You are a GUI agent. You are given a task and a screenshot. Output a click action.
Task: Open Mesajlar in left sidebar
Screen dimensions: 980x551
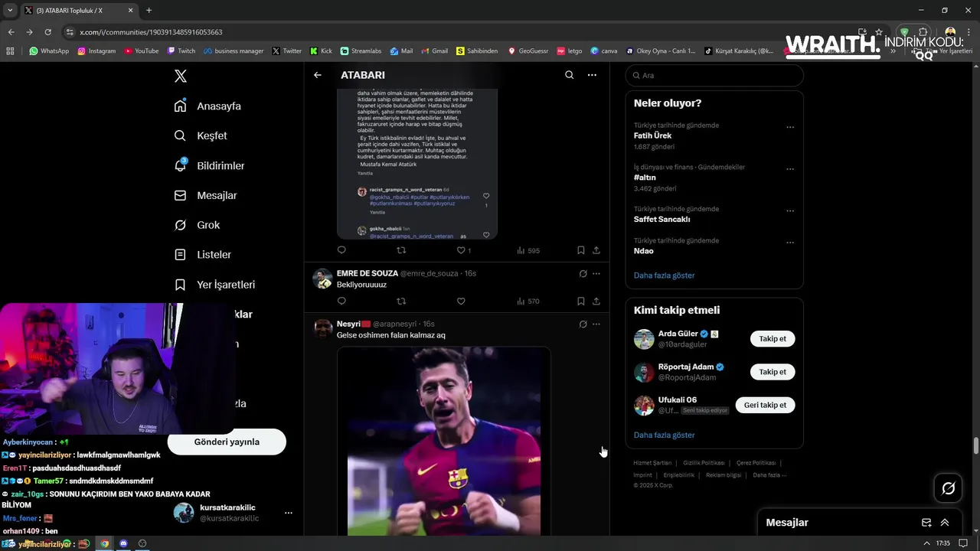point(205,195)
